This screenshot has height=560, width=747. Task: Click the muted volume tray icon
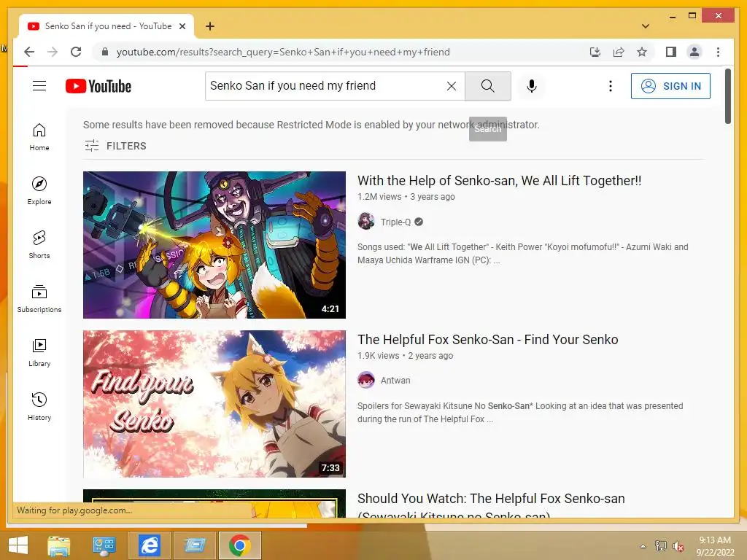click(x=679, y=546)
